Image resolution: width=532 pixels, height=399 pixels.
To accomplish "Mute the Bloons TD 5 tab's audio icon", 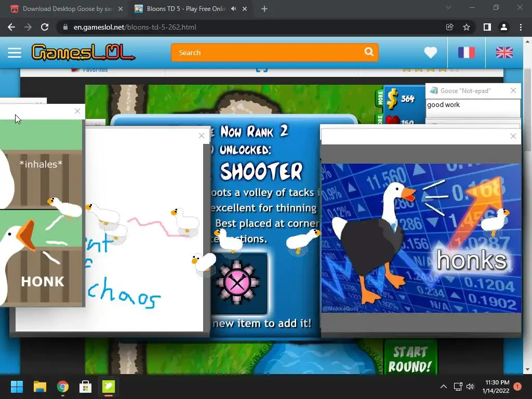I will [234, 9].
